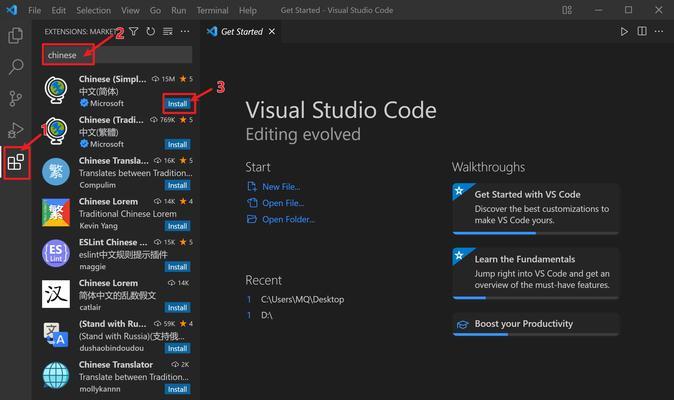Click the Get Started progress bar
This screenshot has height=400, width=674.
coord(536,233)
